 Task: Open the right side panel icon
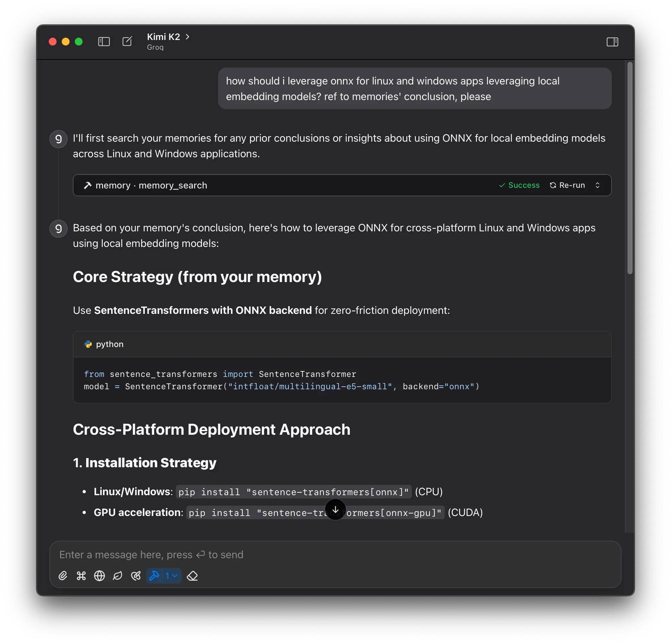coord(612,42)
